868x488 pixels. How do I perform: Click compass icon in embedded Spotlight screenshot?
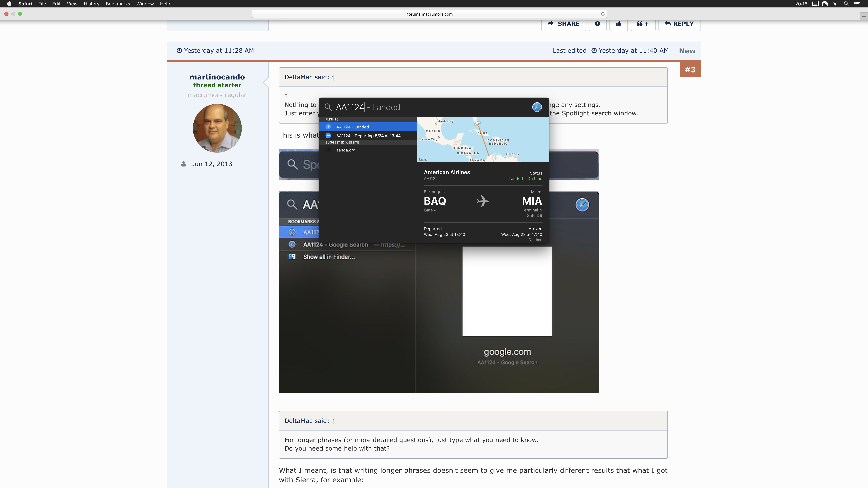click(582, 205)
